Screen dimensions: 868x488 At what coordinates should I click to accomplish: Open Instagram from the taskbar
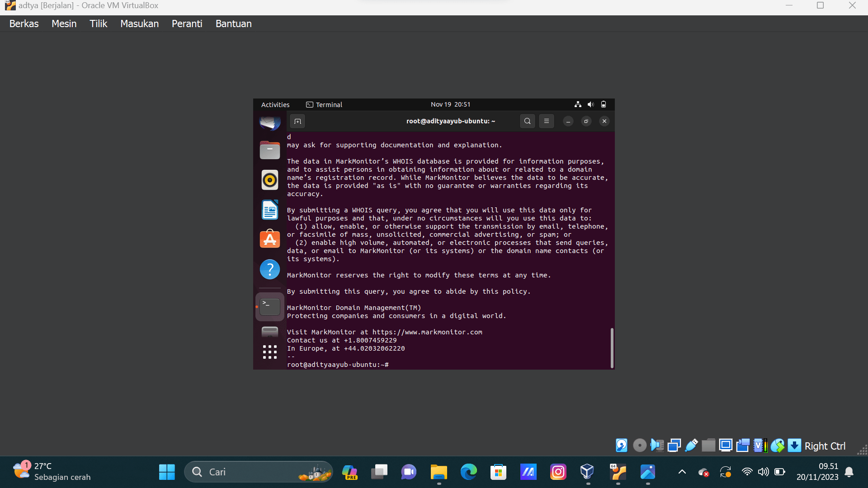[x=558, y=472]
